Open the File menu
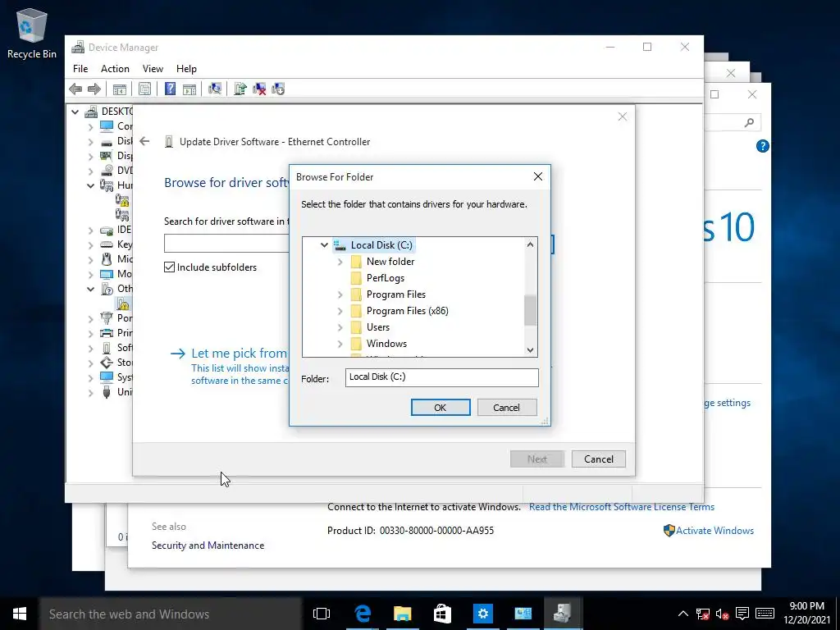840x630 pixels. pyautogui.click(x=80, y=69)
